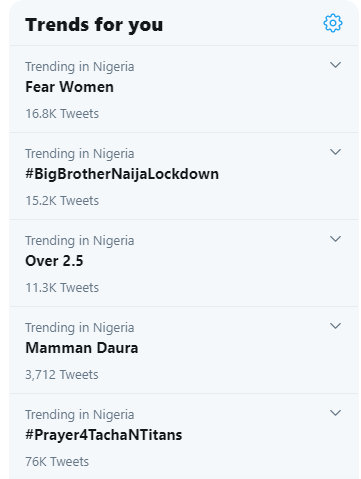
Task: Click Trending in Nigeria label above Mamman Daura
Action: click(80, 328)
